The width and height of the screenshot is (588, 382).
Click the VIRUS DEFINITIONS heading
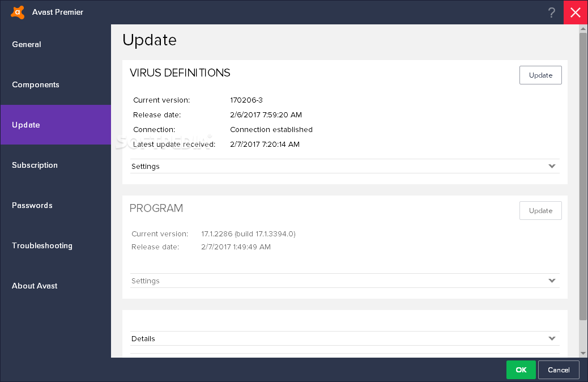[x=180, y=73]
